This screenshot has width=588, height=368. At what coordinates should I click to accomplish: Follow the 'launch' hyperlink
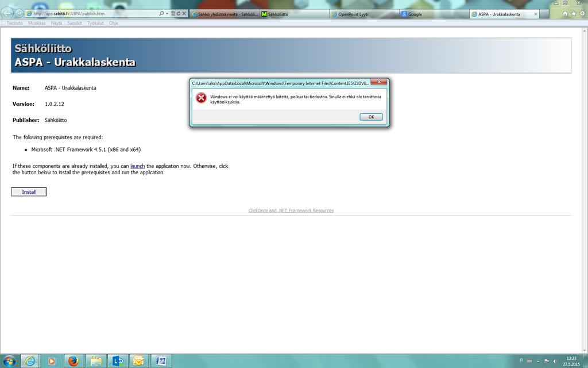(x=138, y=166)
